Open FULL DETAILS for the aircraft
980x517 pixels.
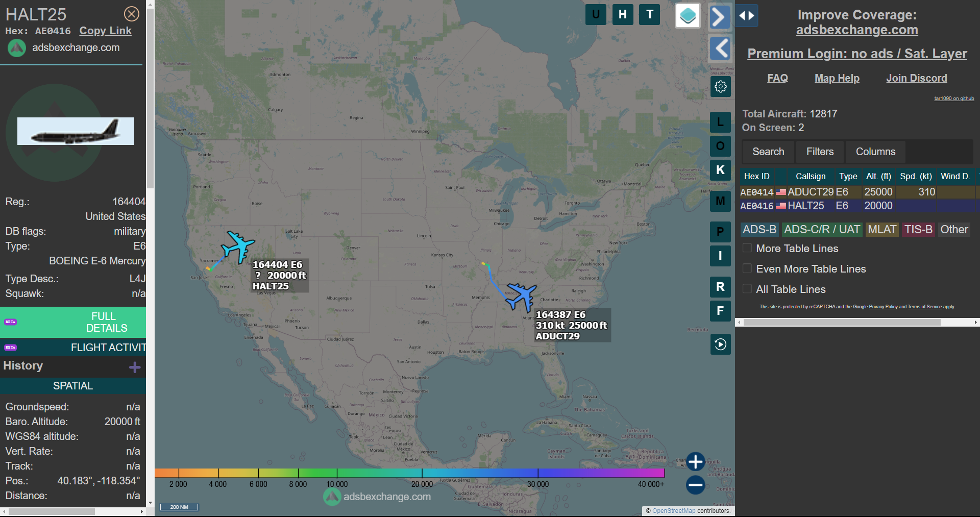point(73,322)
